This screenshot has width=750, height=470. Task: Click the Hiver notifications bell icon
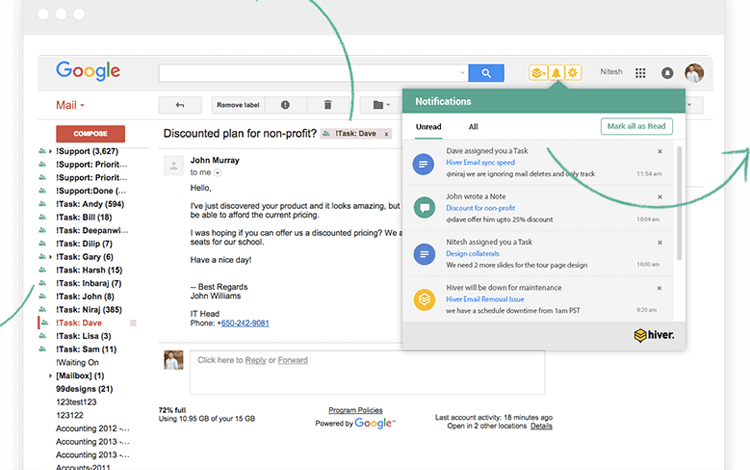(x=556, y=73)
